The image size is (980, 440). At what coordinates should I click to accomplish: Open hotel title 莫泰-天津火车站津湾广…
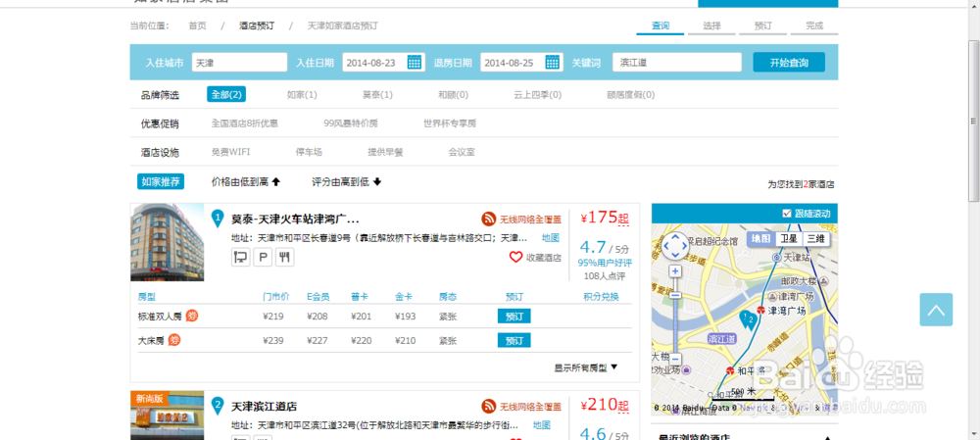pyautogui.click(x=295, y=220)
